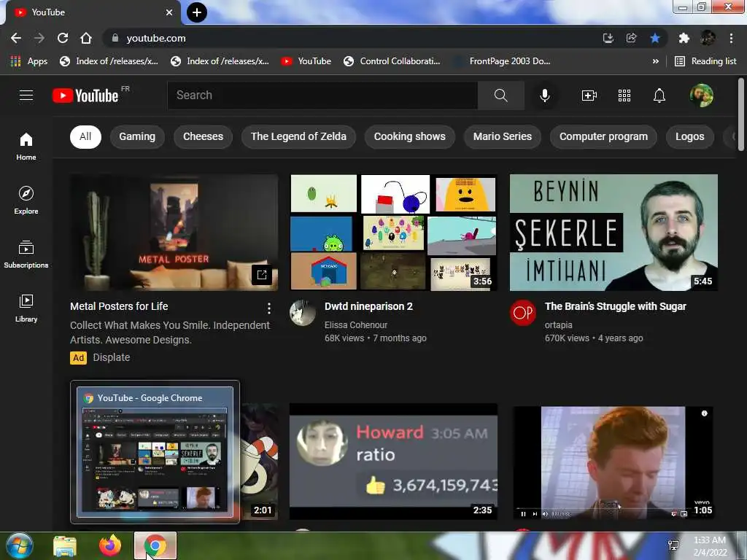
Task: Open the Chrome extensions puzzle icon
Action: point(684,38)
